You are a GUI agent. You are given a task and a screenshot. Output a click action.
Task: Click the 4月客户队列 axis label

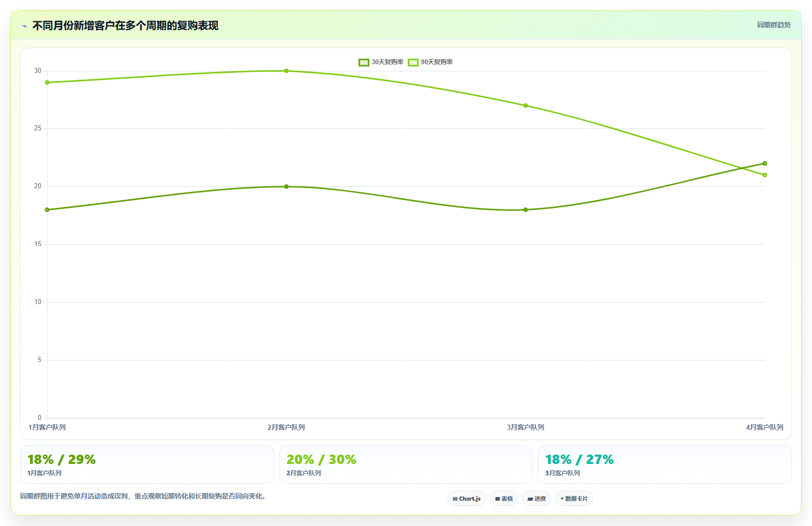[764, 427]
